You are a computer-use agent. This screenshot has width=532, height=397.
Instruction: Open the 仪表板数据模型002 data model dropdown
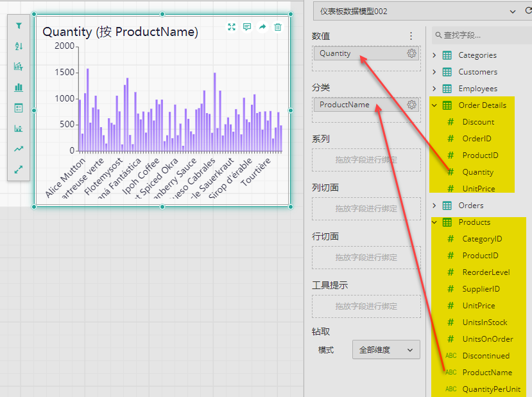pos(418,11)
